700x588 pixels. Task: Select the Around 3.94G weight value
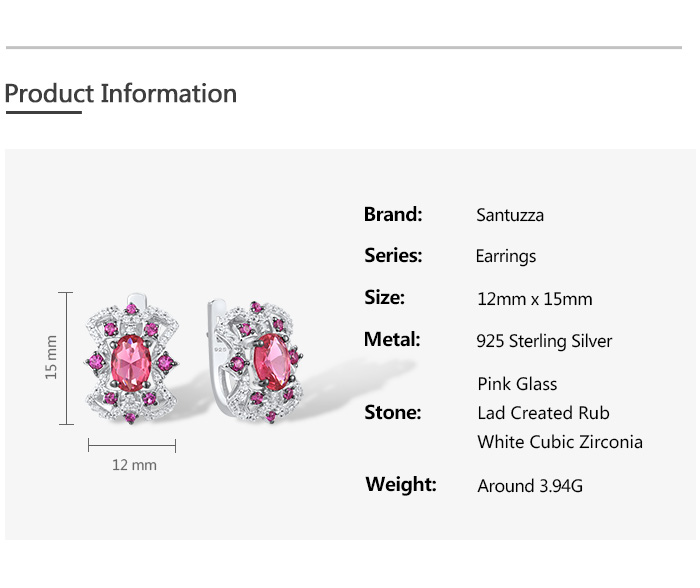pyautogui.click(x=530, y=486)
